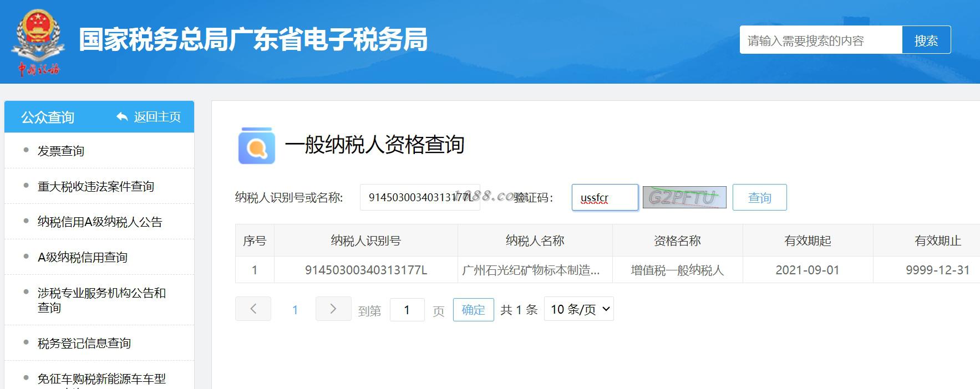980x389 pixels.
Task: Select 纳税信用A级纳税人公告 menu item
Action: [x=100, y=222]
